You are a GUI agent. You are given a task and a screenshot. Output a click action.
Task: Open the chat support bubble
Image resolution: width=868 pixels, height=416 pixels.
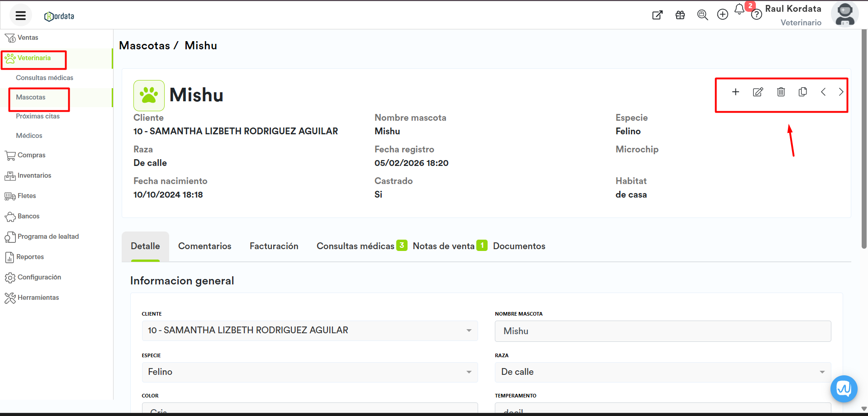tap(844, 388)
